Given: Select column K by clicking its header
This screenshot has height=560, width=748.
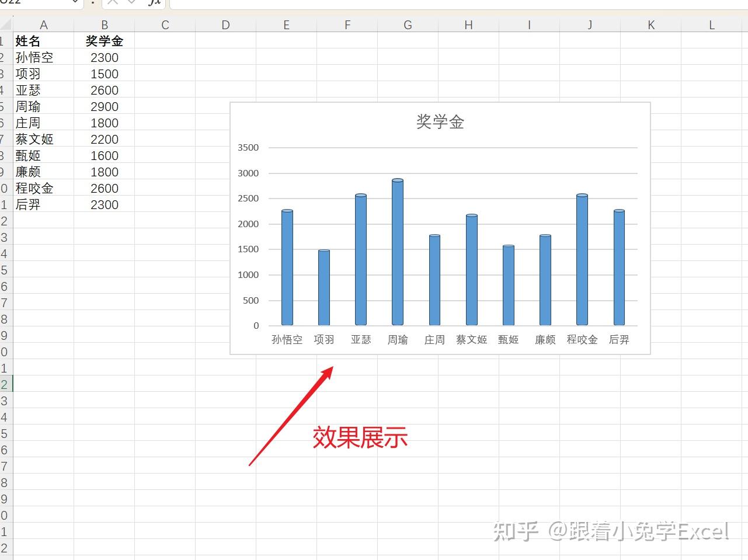Looking at the screenshot, I should 650,25.
